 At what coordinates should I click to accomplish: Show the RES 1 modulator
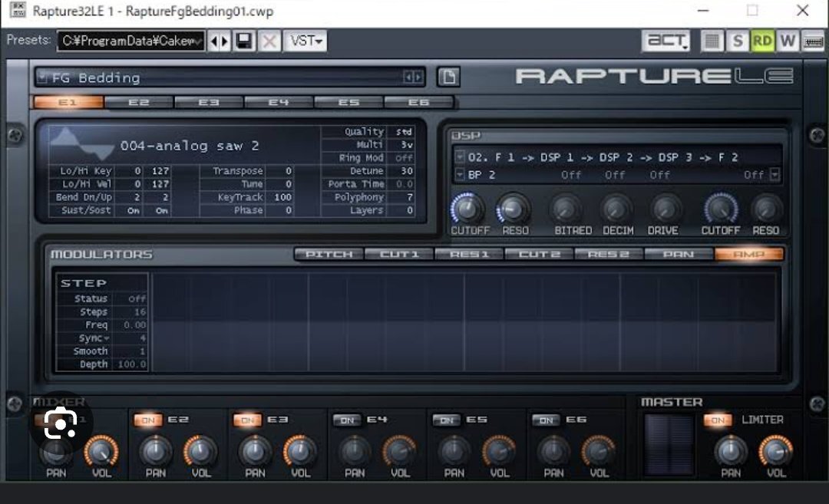[469, 254]
